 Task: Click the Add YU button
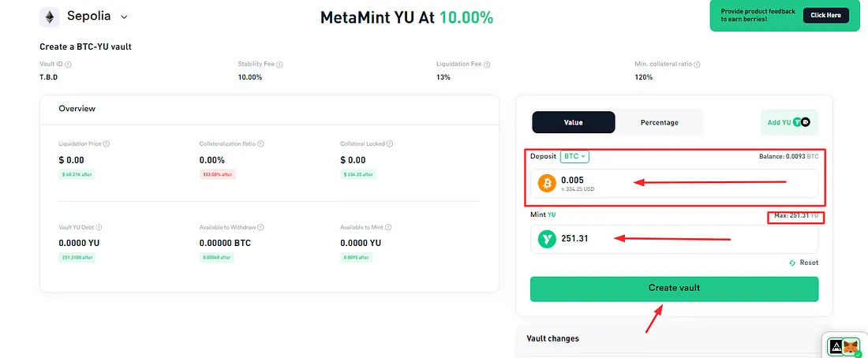[x=789, y=122]
